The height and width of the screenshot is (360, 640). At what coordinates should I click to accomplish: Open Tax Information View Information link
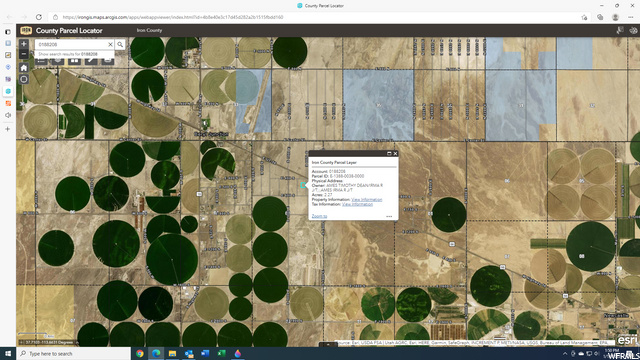(x=357, y=204)
